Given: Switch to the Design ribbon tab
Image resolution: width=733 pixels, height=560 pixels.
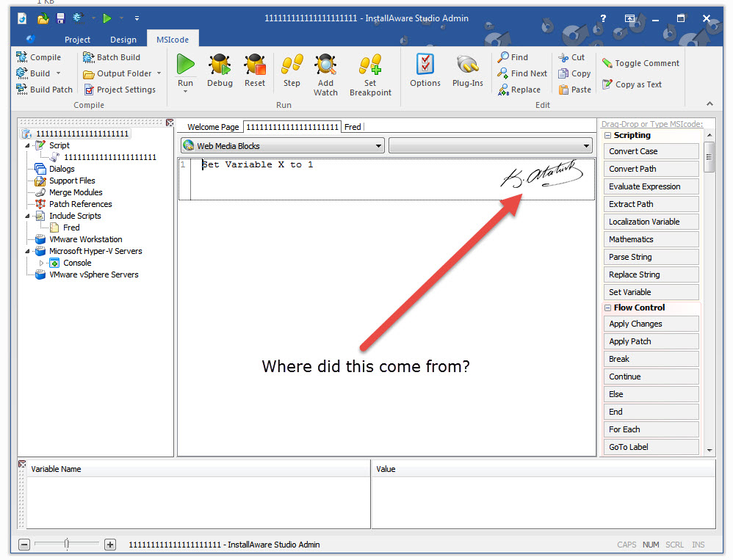Looking at the screenshot, I should click(123, 40).
